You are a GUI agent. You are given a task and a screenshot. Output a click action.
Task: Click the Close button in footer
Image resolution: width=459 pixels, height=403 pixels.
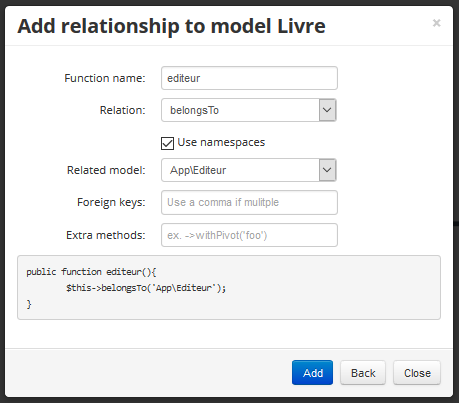[417, 373]
